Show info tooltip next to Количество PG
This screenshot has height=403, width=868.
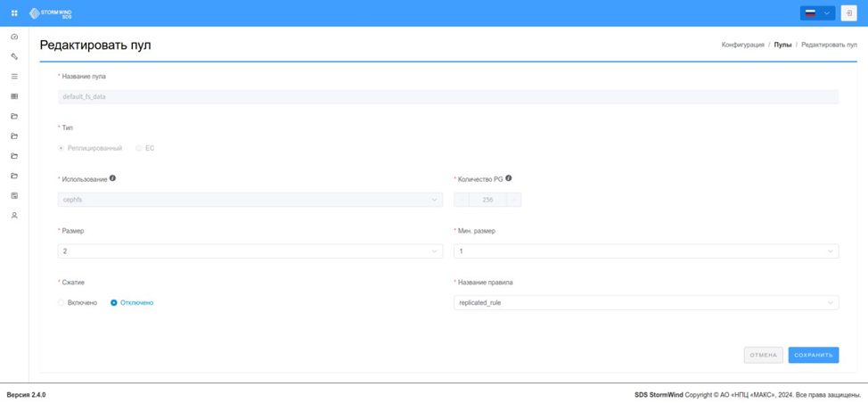click(x=508, y=178)
